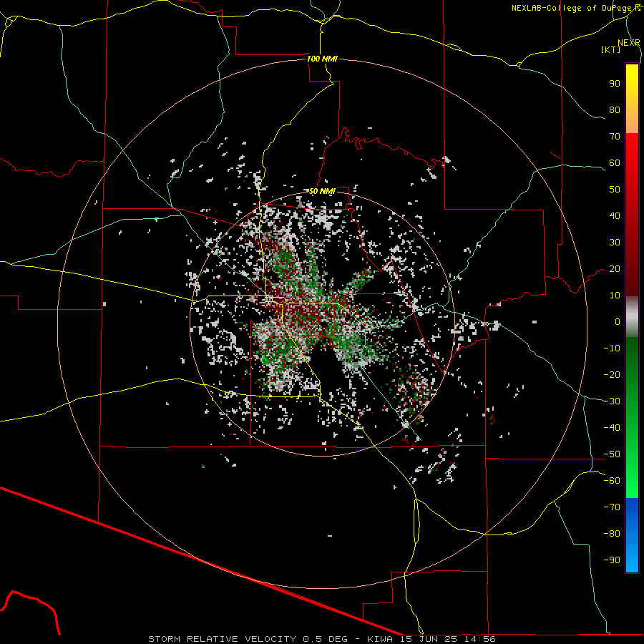Click the [KT] units label above legend
The width and height of the screenshot is (644, 644).
coord(611,49)
